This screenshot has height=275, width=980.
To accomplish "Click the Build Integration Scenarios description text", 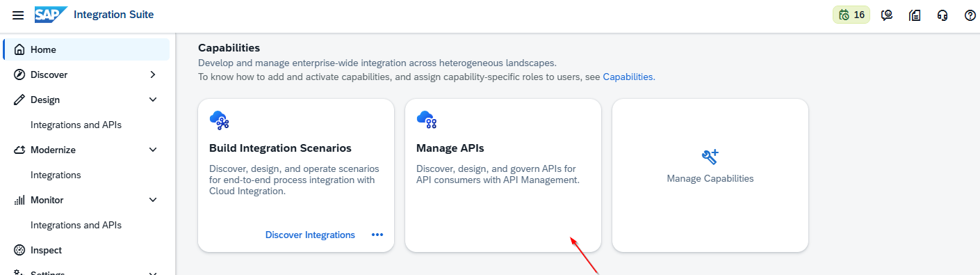I will (x=295, y=180).
